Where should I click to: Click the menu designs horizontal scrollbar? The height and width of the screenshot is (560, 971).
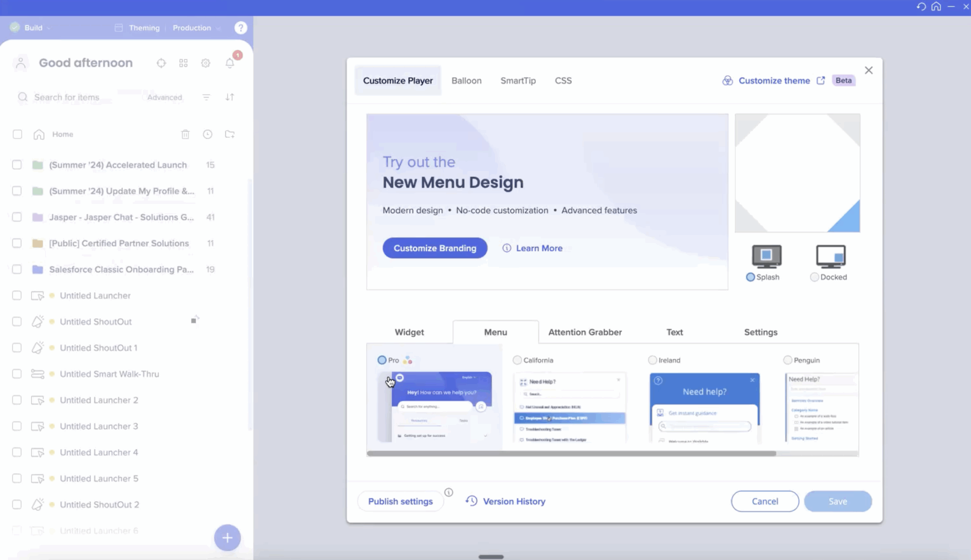tap(571, 453)
